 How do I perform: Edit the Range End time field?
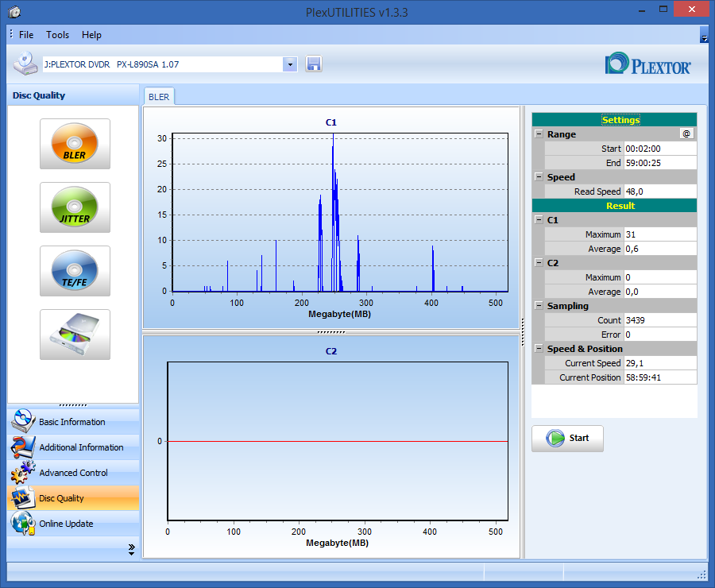pos(660,163)
